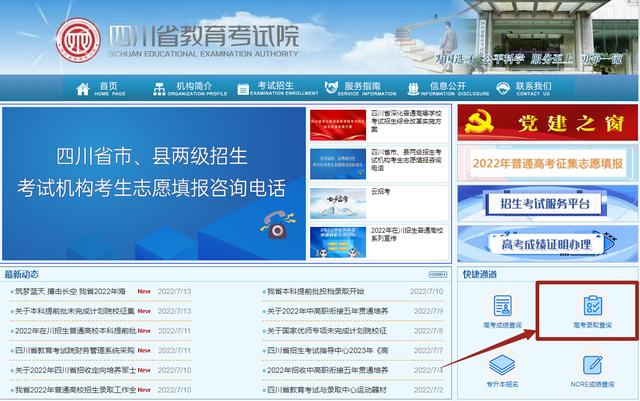Open the 专升本报名 stacked layers icon

click(x=502, y=364)
